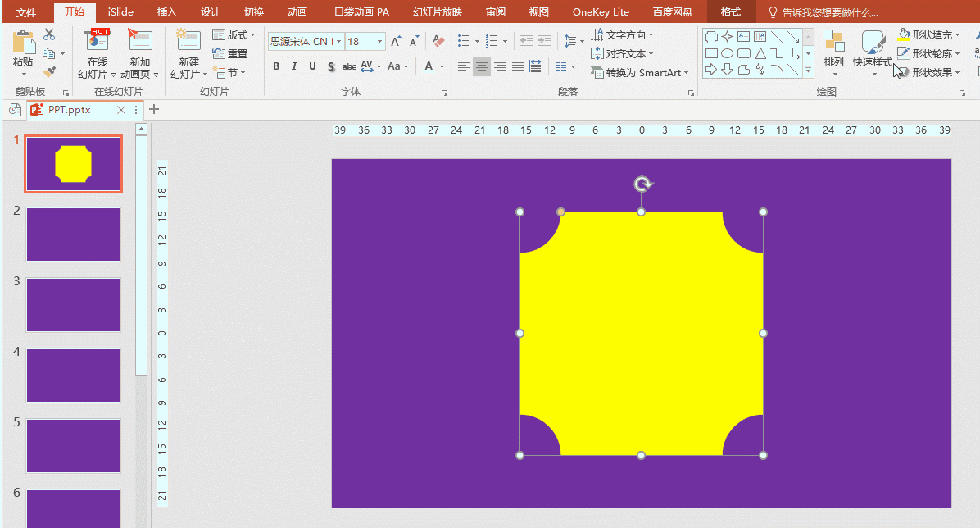
Task: Click the 形状轮廓 shape outline button
Action: pos(926,53)
